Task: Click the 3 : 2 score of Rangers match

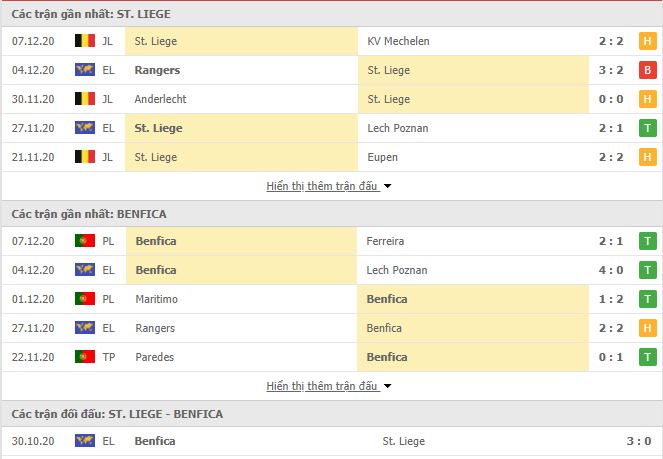Action: pos(611,70)
